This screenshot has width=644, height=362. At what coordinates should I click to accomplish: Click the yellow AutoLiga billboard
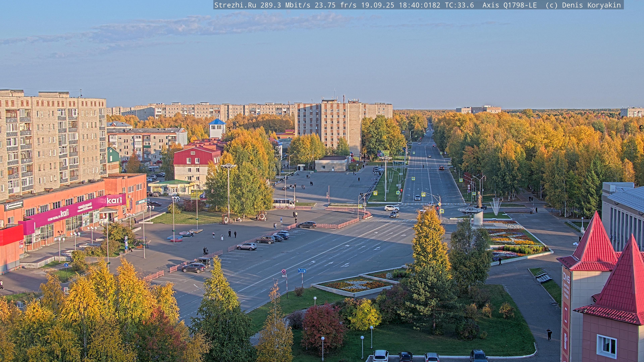pyautogui.click(x=196, y=194)
